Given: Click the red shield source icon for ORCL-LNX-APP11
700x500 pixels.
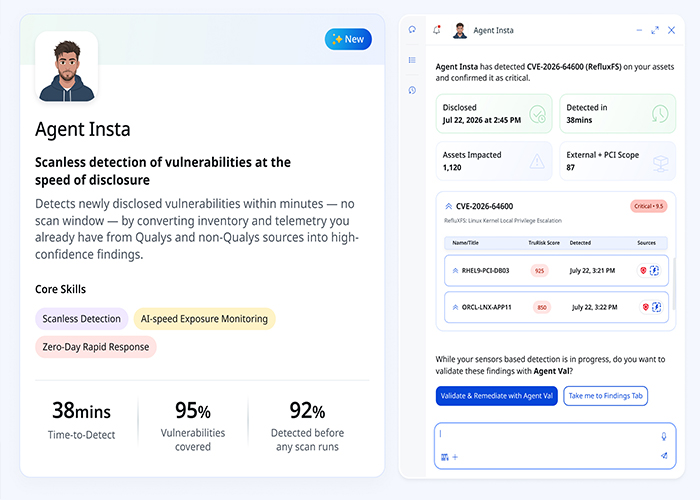Looking at the screenshot, I should 645,307.
